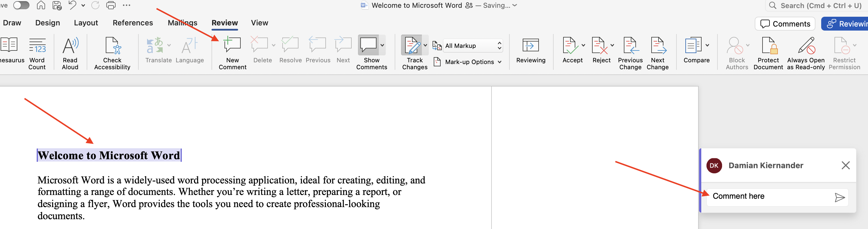
Task: Switch to the References tab
Action: tap(133, 23)
